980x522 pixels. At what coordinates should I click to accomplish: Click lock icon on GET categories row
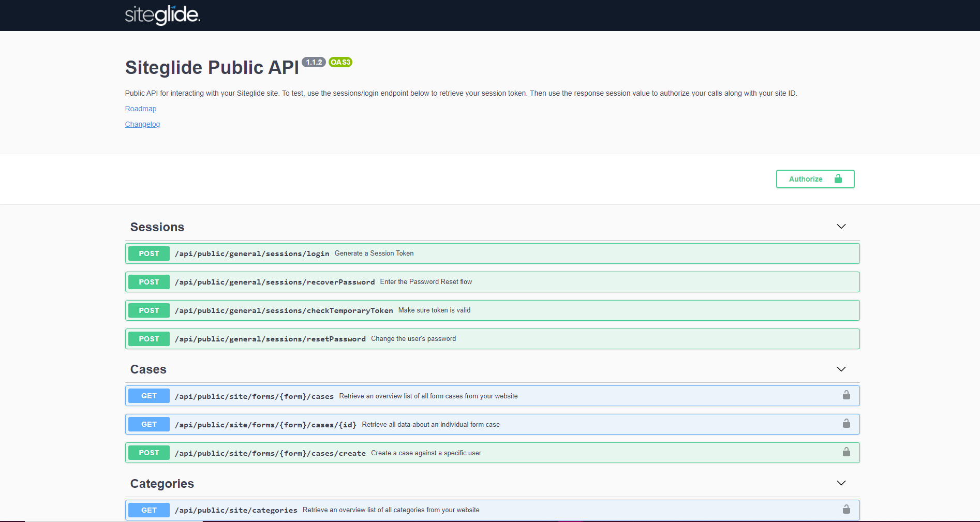(x=847, y=509)
